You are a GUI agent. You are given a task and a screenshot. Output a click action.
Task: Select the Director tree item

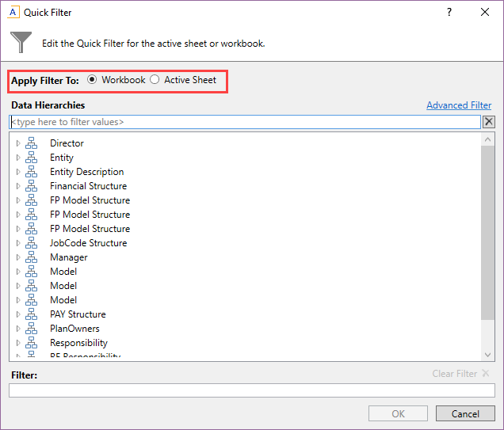click(67, 143)
